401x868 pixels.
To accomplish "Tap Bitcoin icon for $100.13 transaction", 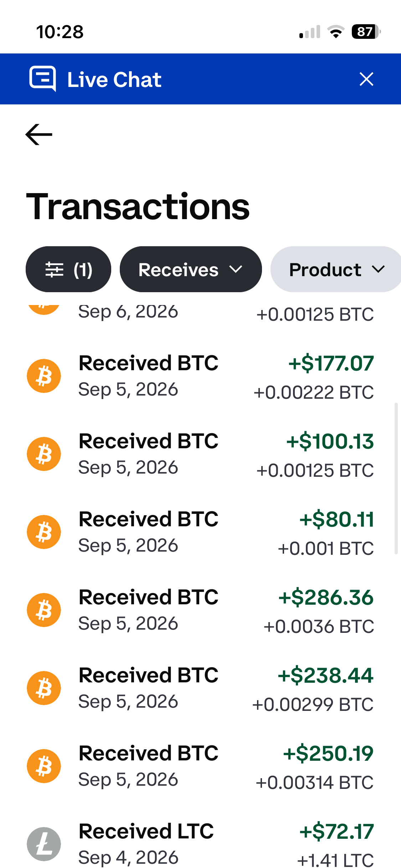I will pos(44,454).
